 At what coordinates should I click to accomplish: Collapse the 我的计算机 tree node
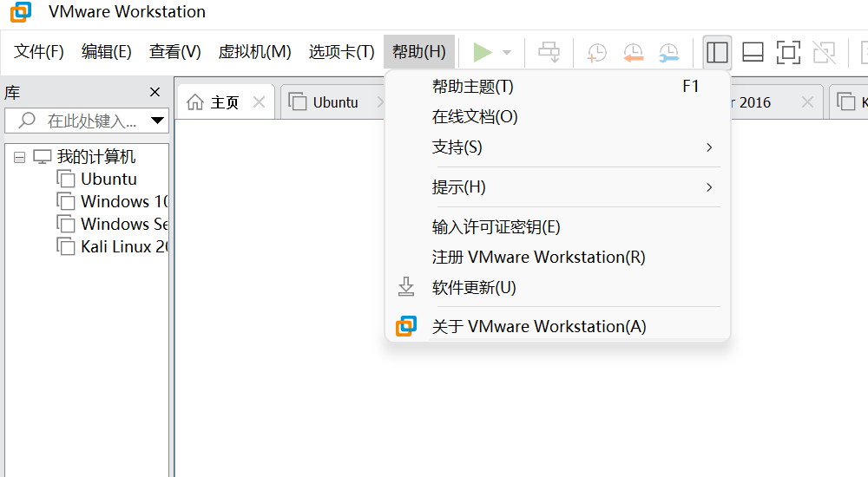click(20, 158)
